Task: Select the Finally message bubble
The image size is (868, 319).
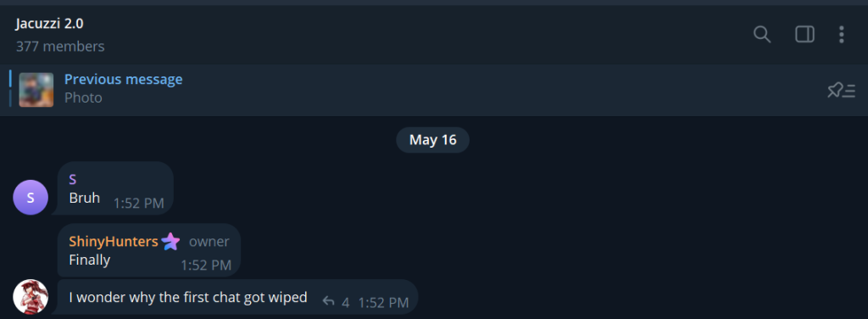Action: [149, 250]
